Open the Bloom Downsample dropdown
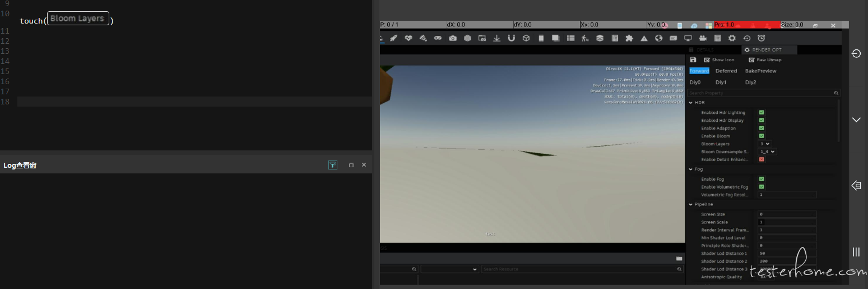 768,152
